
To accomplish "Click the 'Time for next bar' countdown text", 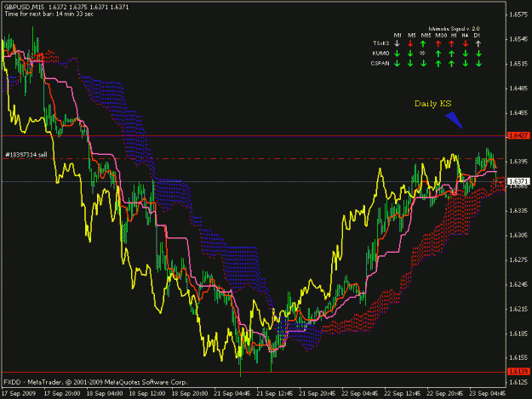I will click(49, 14).
